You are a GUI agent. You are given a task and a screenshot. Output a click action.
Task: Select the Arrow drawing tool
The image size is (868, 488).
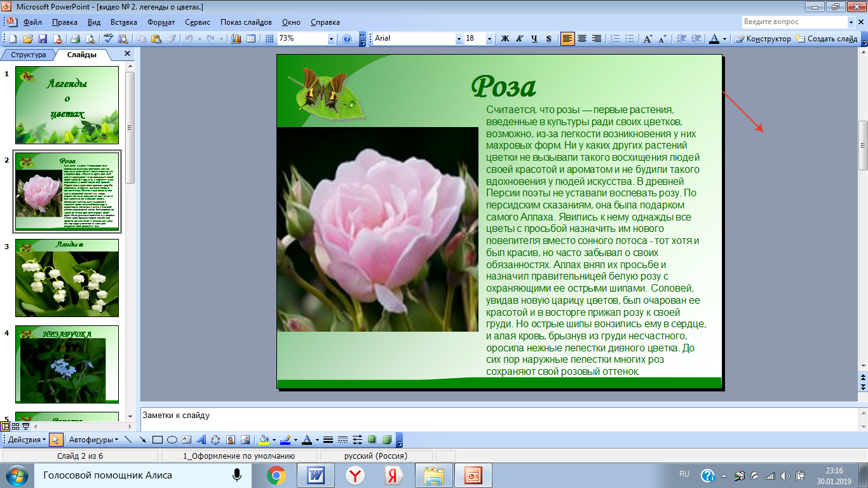pyautogui.click(x=142, y=440)
